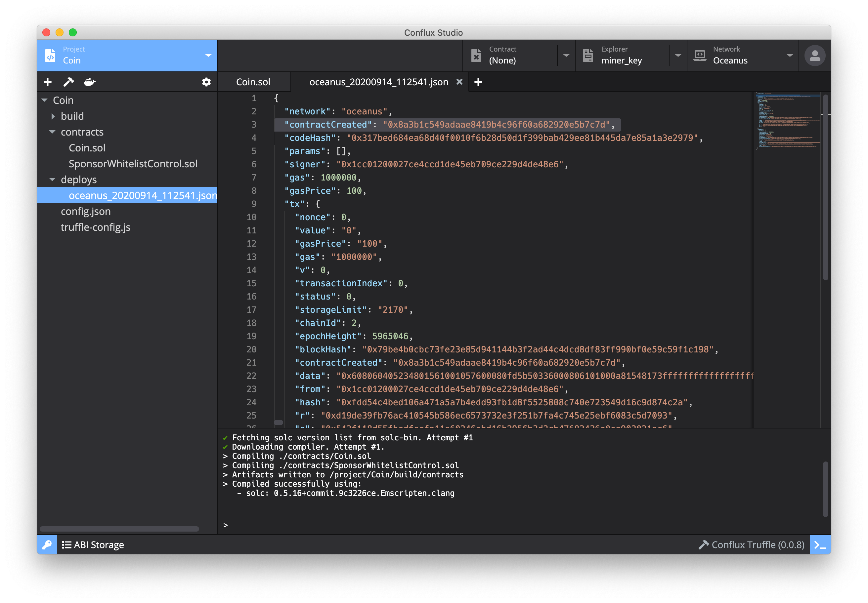Switch to the Coin.sol tab
The width and height of the screenshot is (868, 603).
(253, 82)
